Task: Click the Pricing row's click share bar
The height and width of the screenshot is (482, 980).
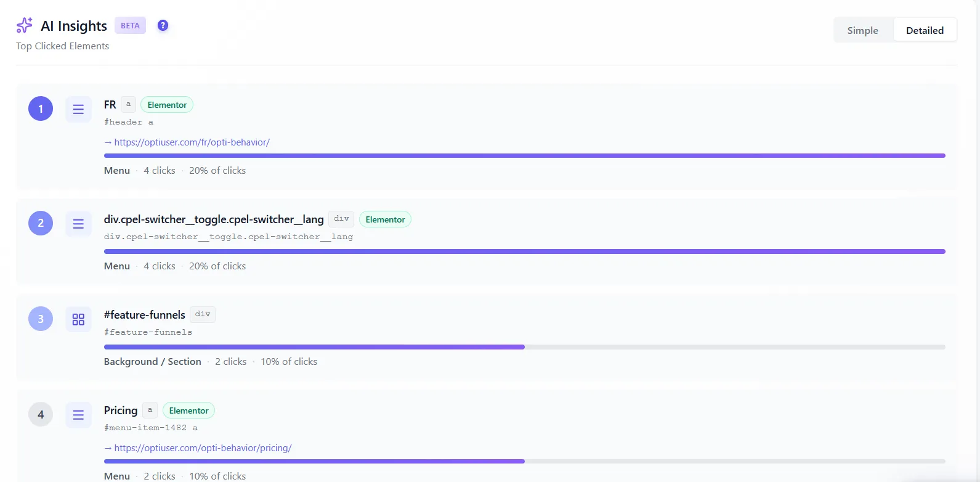Action: (525, 461)
